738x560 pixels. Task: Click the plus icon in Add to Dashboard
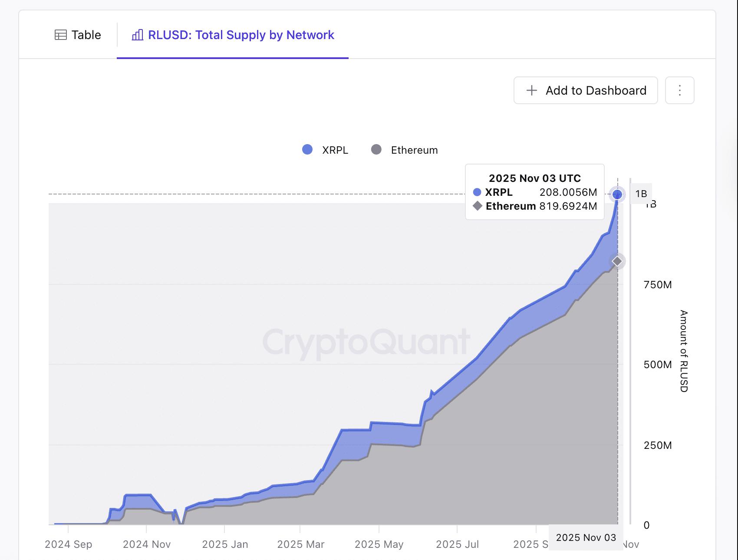click(x=530, y=90)
